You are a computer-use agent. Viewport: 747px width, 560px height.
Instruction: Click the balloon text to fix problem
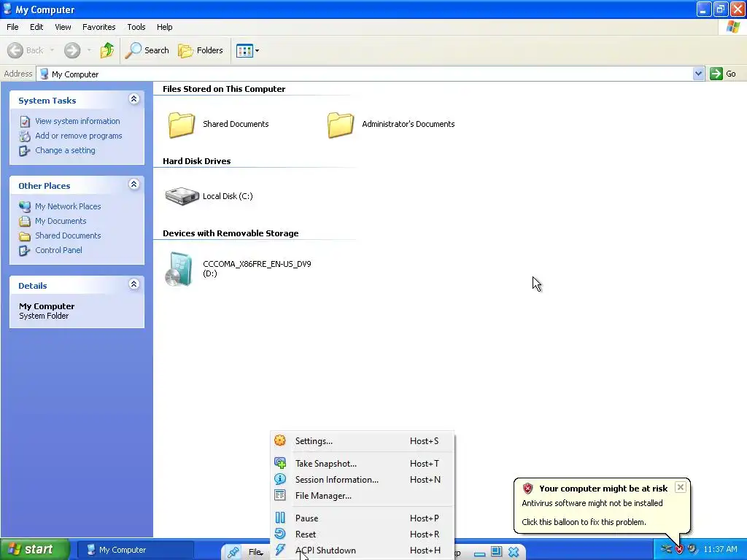584,522
